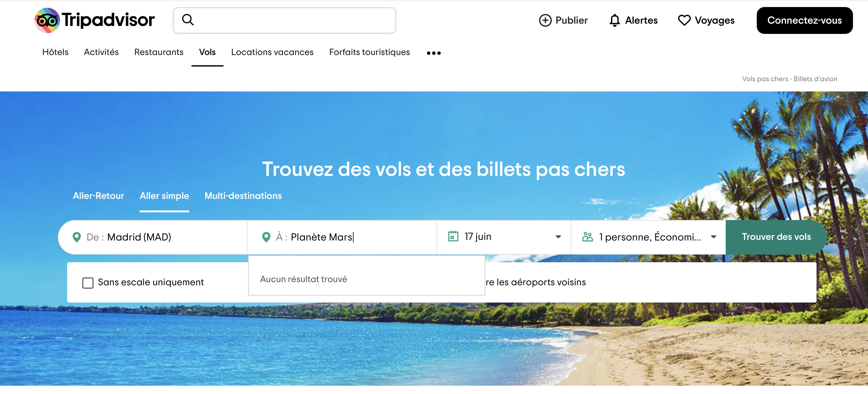868x394 pixels.
Task: Check the Sans escale uniquement checkbox
Action: click(88, 282)
